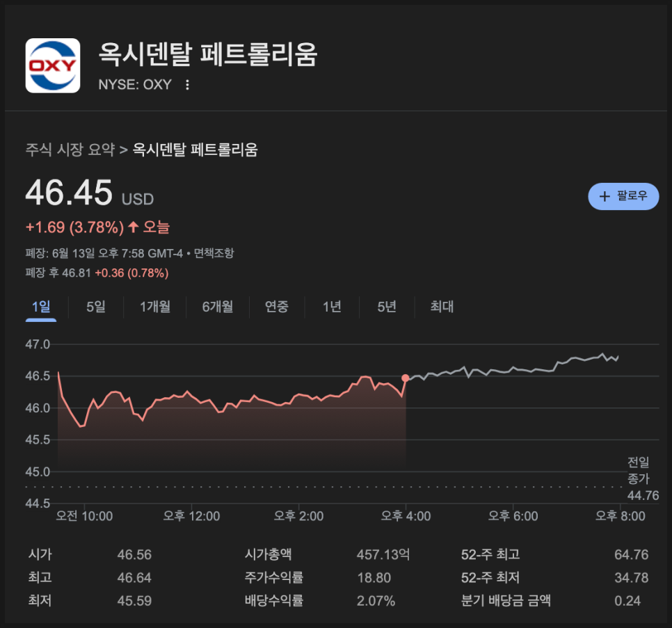Viewport: 672px width, 628px height.
Task: Select the 6개월 chart range tab
Action: tap(218, 307)
